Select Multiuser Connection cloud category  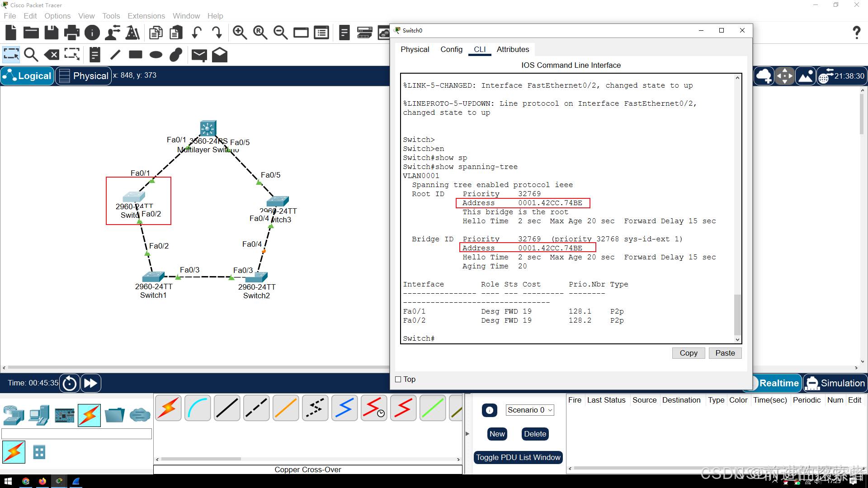(140, 415)
